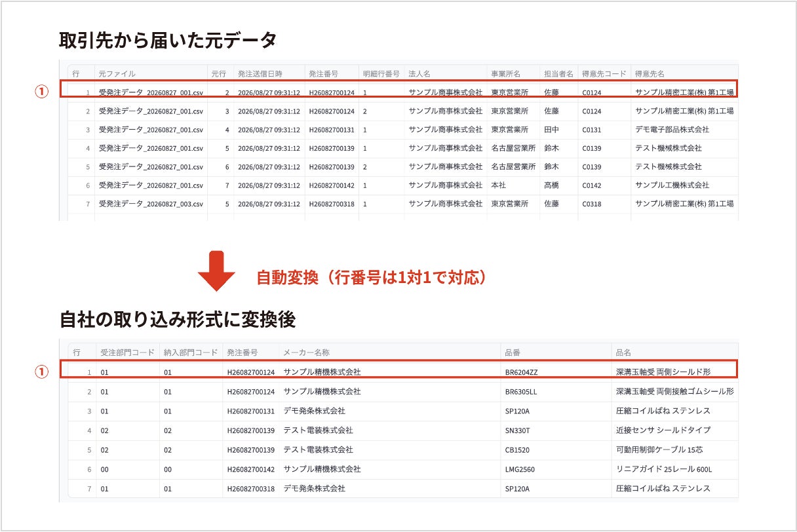Click part number CB1520
Viewport: 797px width, 532px height.
point(517,450)
